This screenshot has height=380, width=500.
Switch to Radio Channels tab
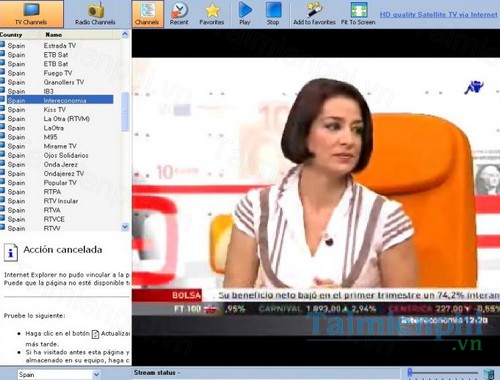[95, 14]
